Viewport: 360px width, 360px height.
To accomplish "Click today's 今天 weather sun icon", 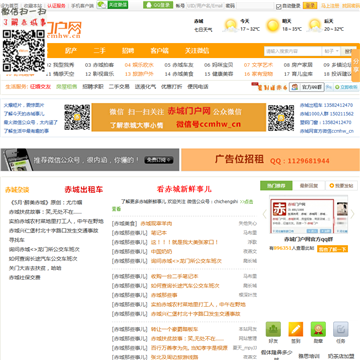I will pyautogui.click(x=230, y=25).
